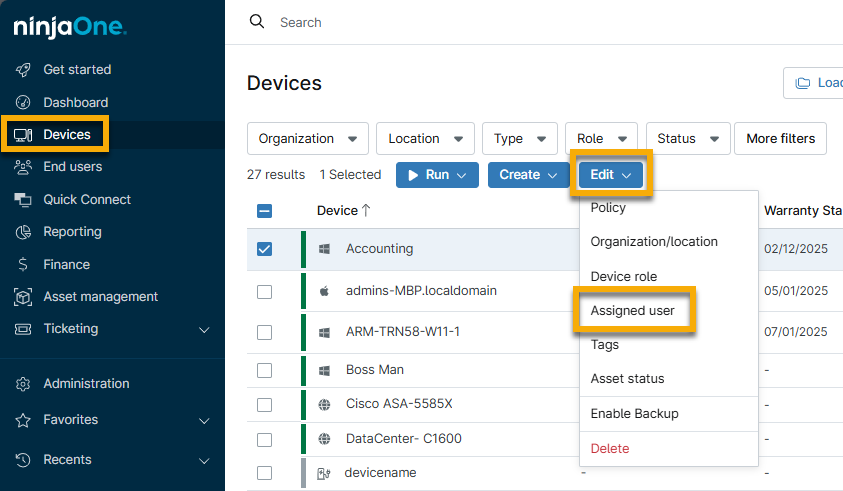Expand the Status filter dropdown
This screenshot has width=843, height=491.
click(x=687, y=139)
